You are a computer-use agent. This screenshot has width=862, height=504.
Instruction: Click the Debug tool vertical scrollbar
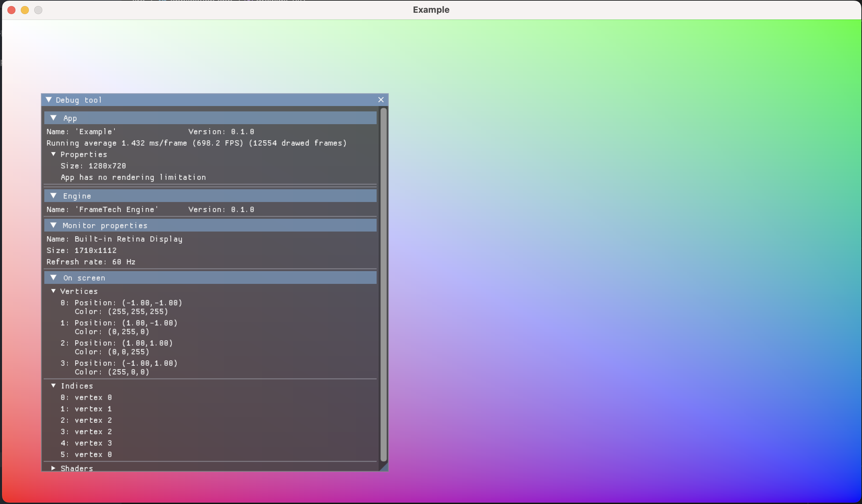pyautogui.click(x=383, y=284)
